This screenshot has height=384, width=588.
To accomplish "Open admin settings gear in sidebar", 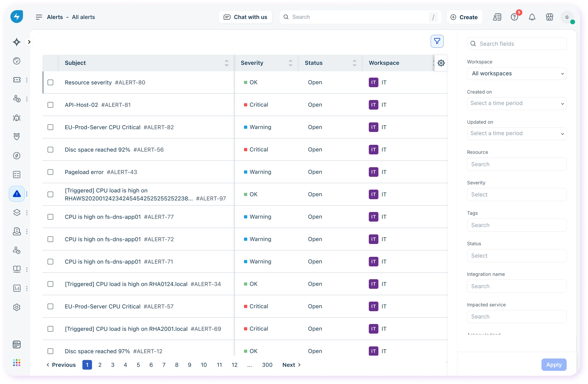I will point(17,307).
